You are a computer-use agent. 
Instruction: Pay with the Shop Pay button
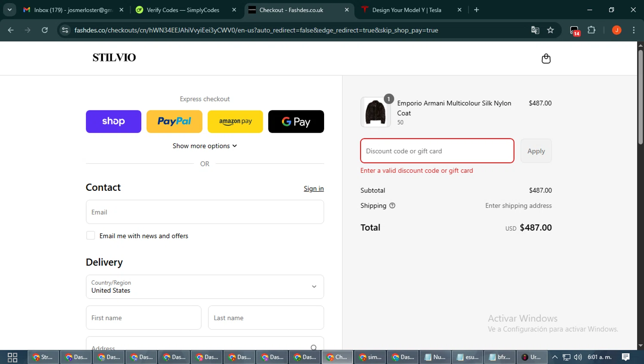click(113, 122)
